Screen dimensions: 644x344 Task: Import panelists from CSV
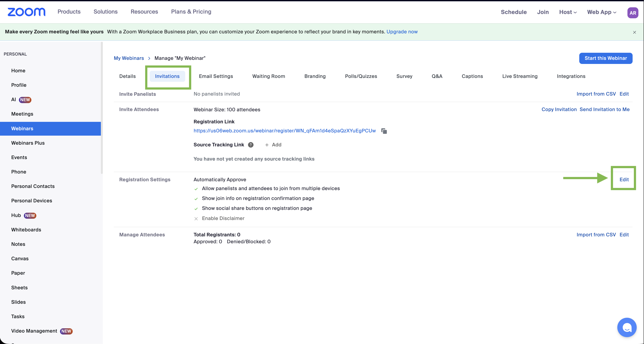click(596, 94)
